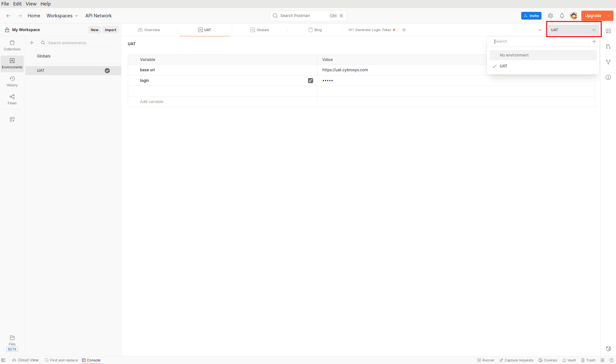
Task: Open the Flows sidebar panel
Action: [12, 99]
